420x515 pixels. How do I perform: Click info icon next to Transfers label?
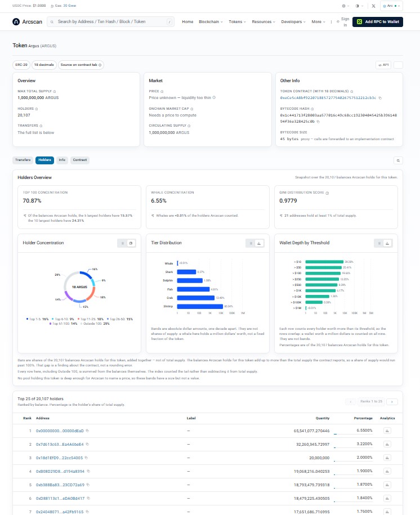(41, 126)
